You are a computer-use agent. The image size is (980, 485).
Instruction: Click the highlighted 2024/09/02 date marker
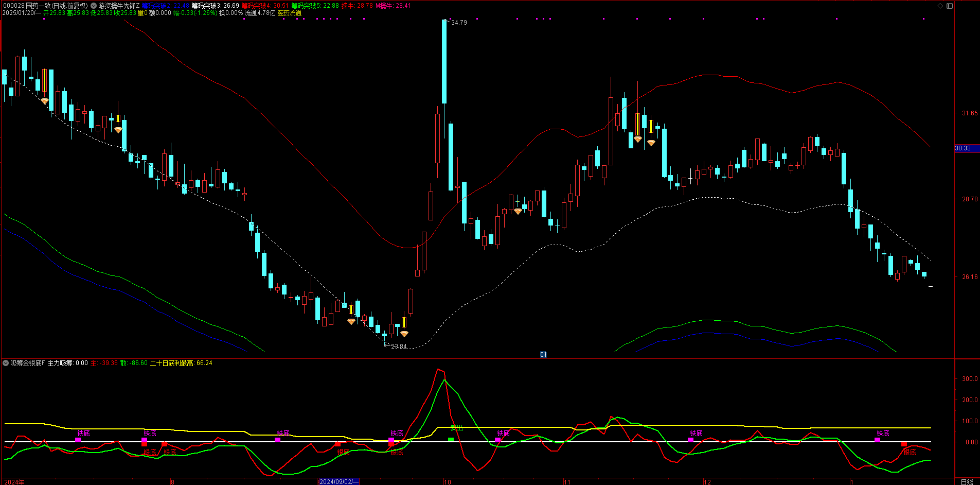(338, 482)
